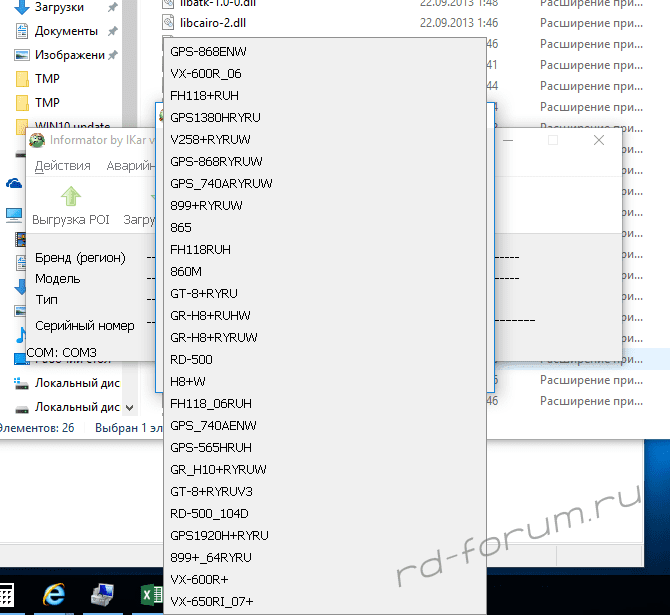Open Изображения in Explorer sidebar
670x615 pixels.
[70, 55]
